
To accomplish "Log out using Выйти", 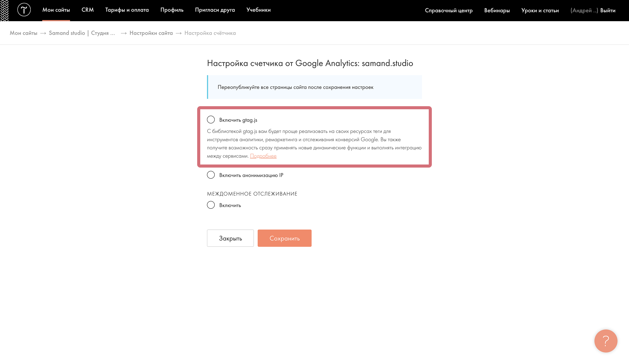I will pos(608,10).
